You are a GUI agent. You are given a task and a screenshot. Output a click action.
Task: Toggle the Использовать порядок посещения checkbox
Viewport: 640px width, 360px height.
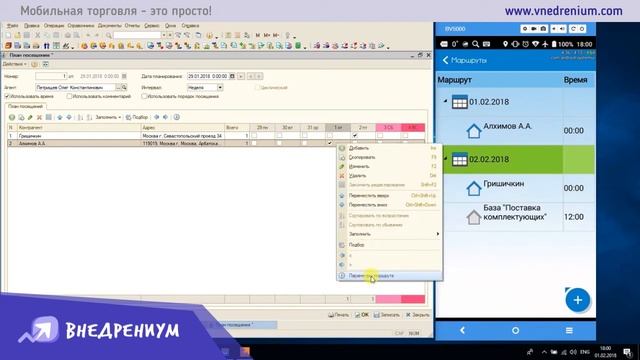(x=144, y=96)
